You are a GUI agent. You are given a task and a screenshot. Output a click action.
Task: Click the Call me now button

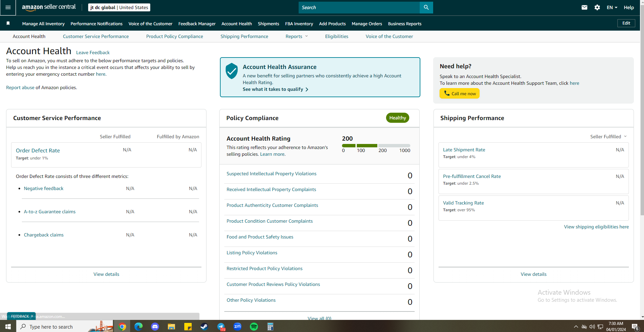pyautogui.click(x=459, y=94)
